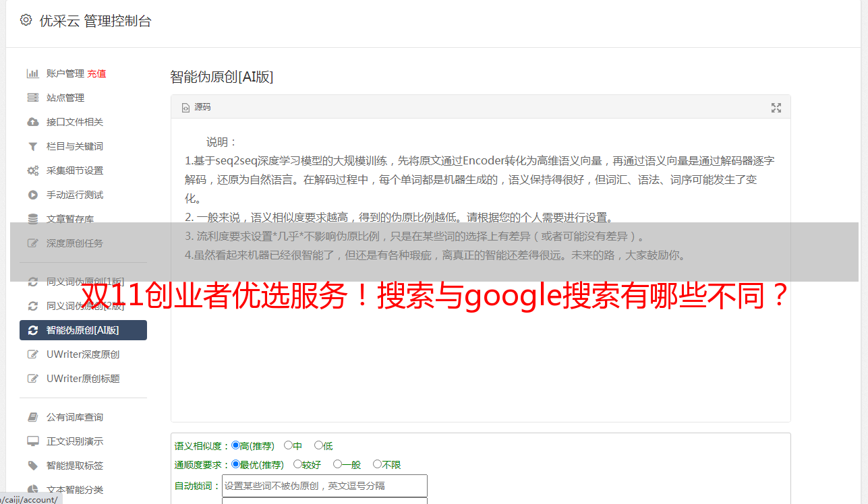Click the editor line starting 2. 一般来说
This screenshot has width=868, height=504.
399,218
